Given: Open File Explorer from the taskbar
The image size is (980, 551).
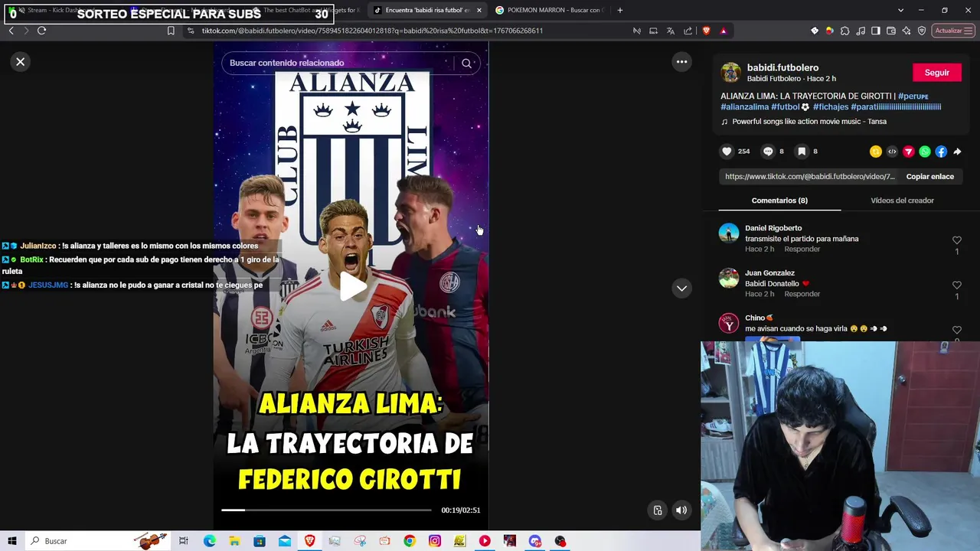Looking at the screenshot, I should tap(234, 541).
